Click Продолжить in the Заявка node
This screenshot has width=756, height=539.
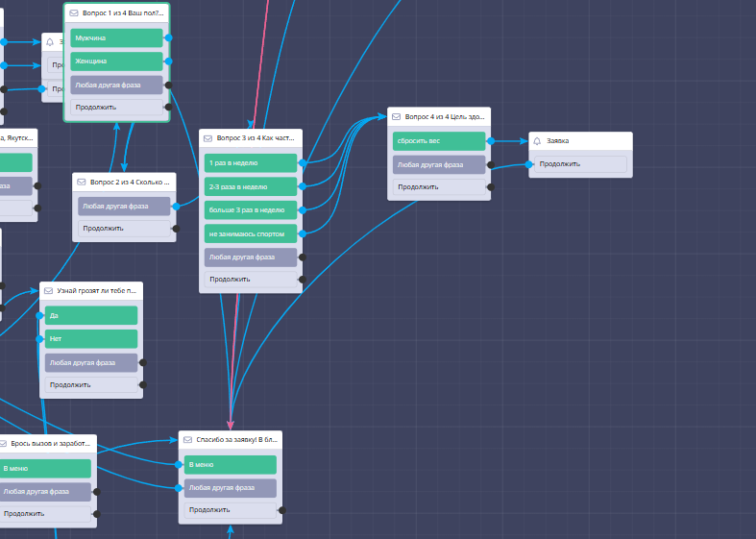(579, 164)
